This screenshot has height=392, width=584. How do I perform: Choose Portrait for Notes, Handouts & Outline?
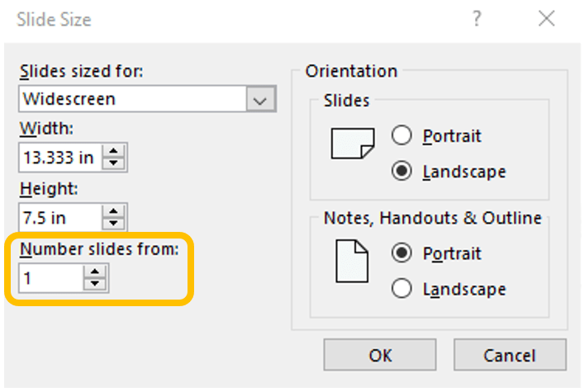(x=402, y=253)
